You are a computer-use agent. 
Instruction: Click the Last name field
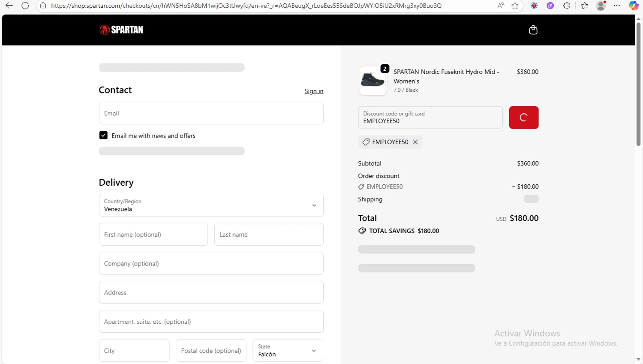pyautogui.click(x=269, y=235)
